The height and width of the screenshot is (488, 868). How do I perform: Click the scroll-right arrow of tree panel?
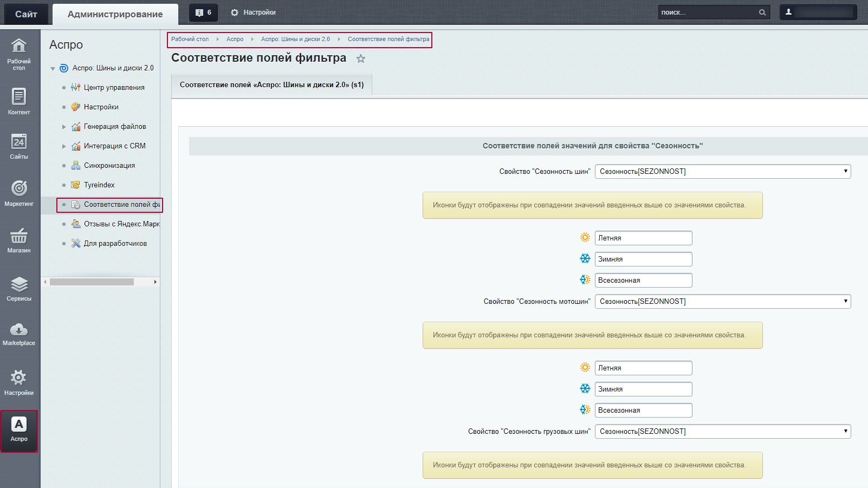(156, 282)
